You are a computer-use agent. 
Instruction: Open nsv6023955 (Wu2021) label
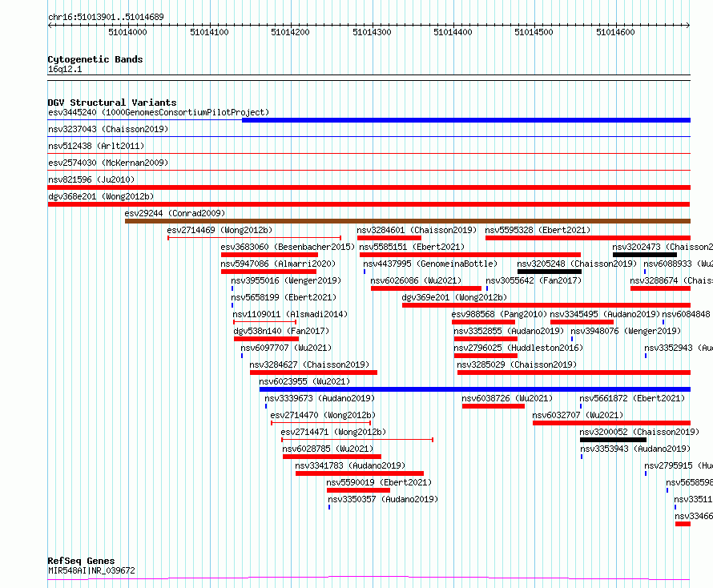click(304, 381)
